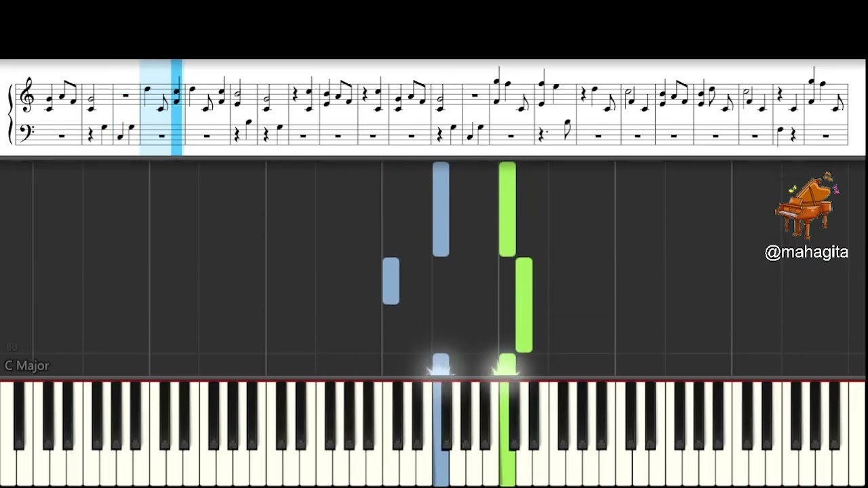
Task: Select the bass clef on the staff
Action: [26, 132]
